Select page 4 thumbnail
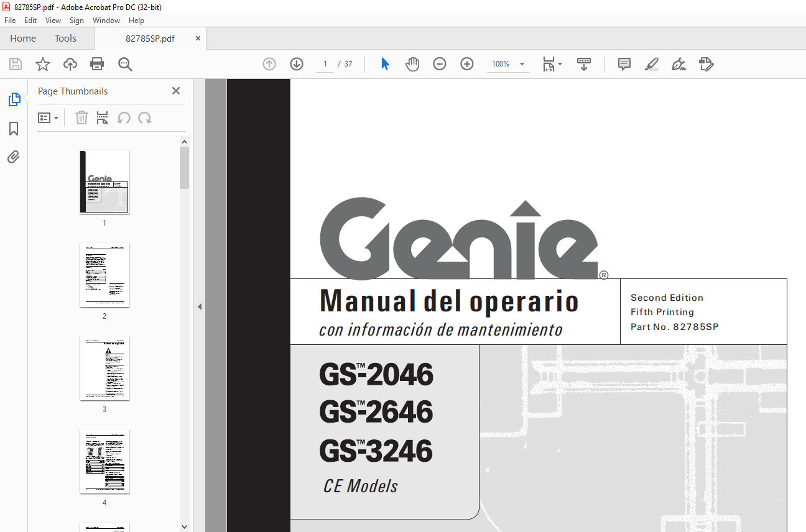This screenshot has width=806, height=532. [x=104, y=461]
